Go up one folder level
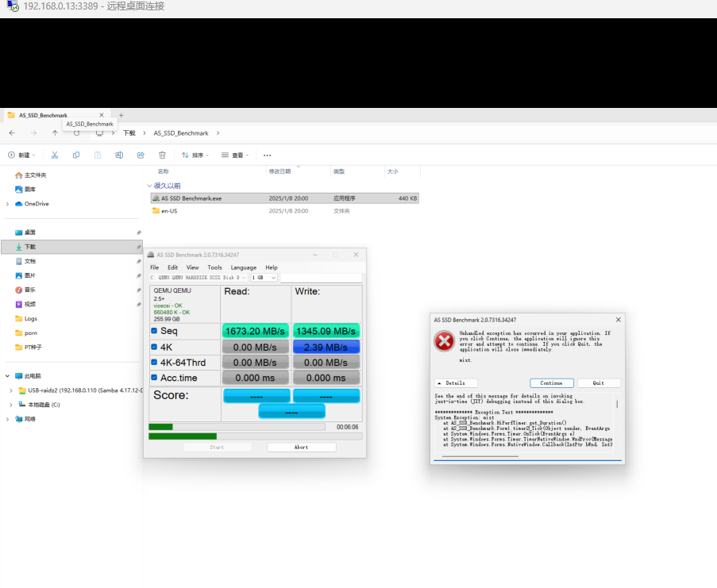This screenshot has width=717, height=588. click(55, 133)
